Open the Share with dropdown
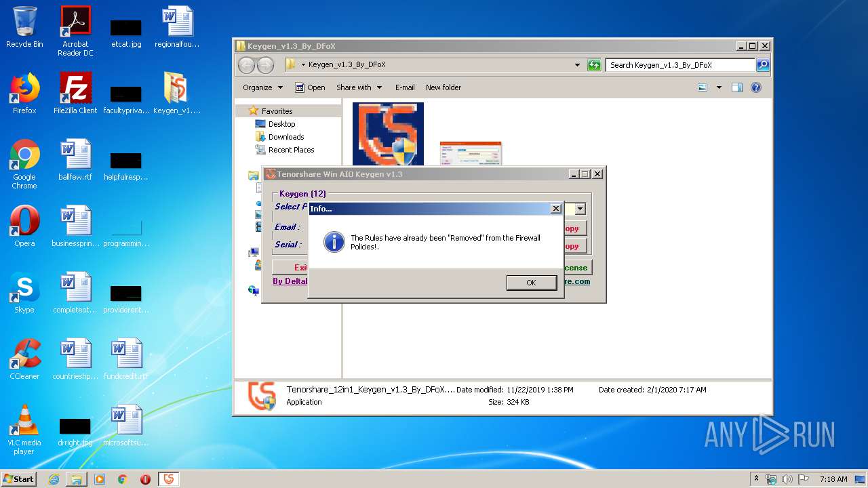The width and height of the screenshot is (868, 488). [x=359, y=87]
